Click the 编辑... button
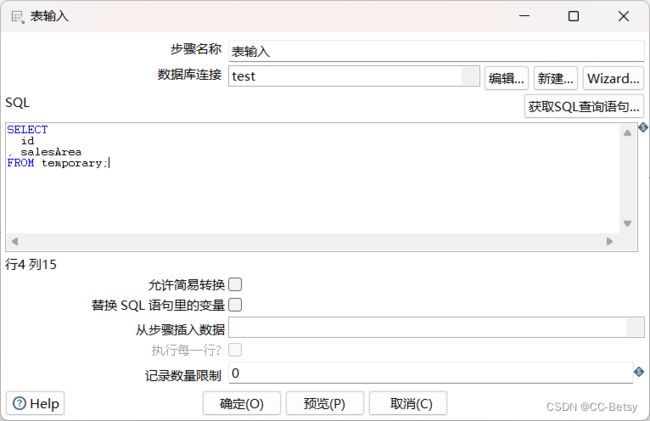This screenshot has width=650, height=421. click(506, 78)
